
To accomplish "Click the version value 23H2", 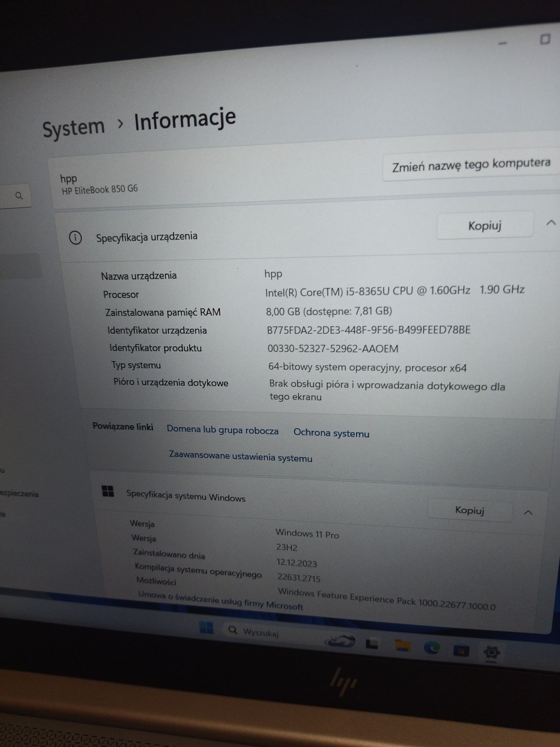I will click(x=287, y=548).
